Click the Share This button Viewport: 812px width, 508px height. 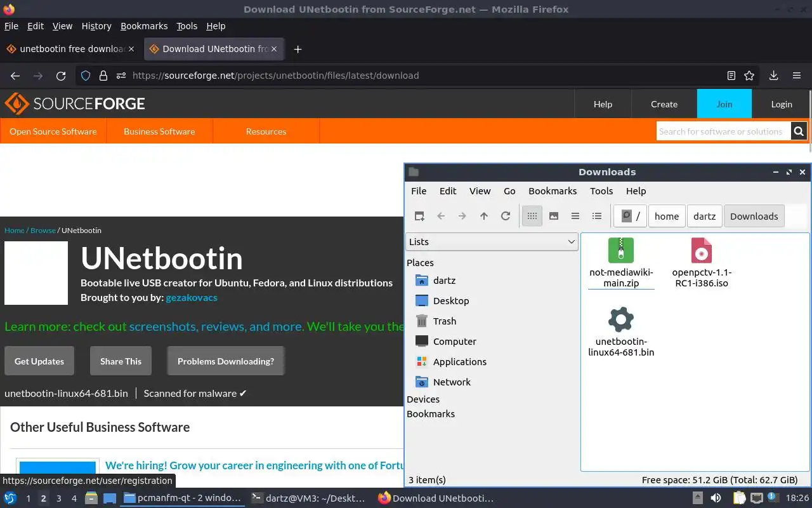click(121, 361)
